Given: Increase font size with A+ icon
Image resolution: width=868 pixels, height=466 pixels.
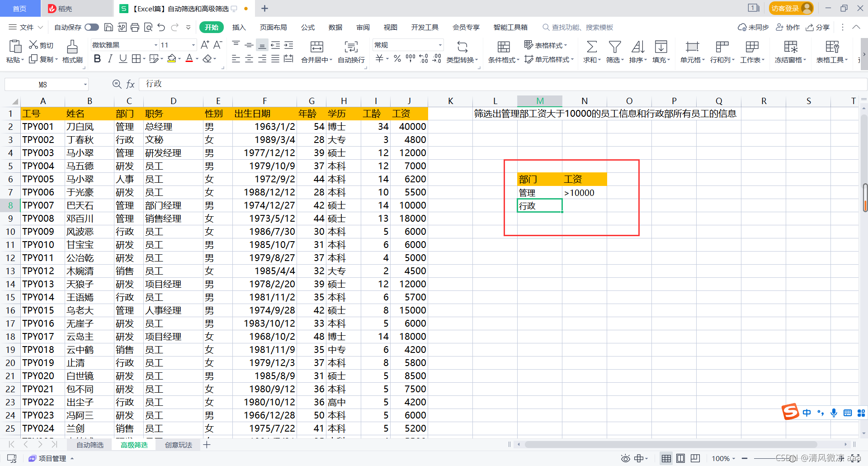Looking at the screenshot, I should click(205, 45).
